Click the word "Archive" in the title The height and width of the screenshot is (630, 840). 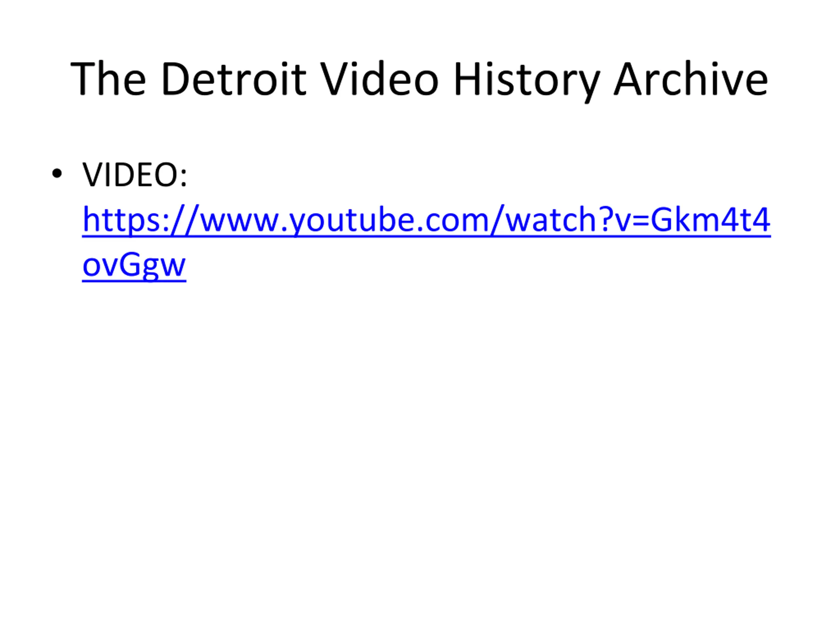pos(691,80)
